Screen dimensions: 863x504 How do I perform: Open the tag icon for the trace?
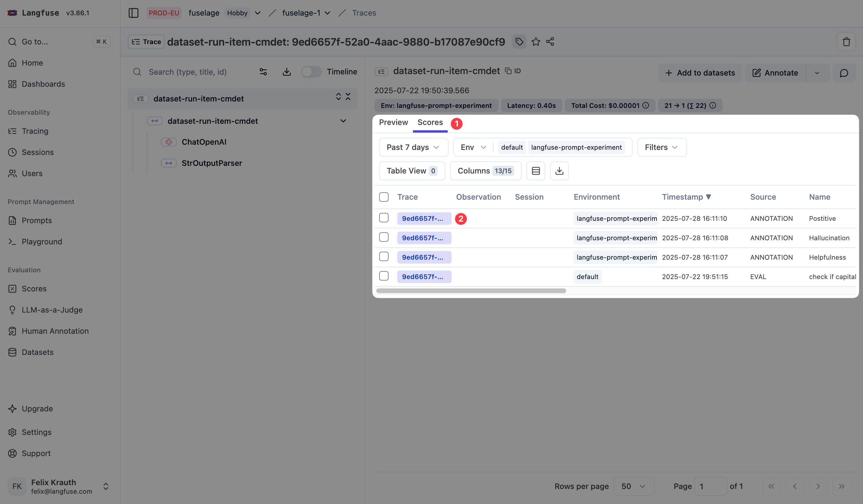point(519,42)
